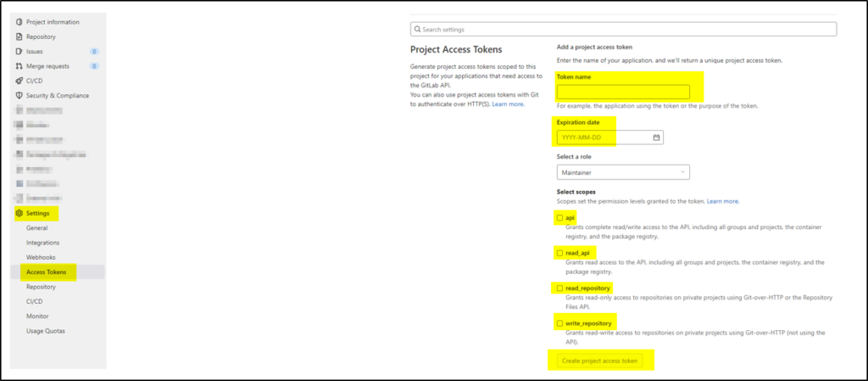This screenshot has height=381, width=868.
Task: Enable the api scope checkbox
Action: [559, 218]
